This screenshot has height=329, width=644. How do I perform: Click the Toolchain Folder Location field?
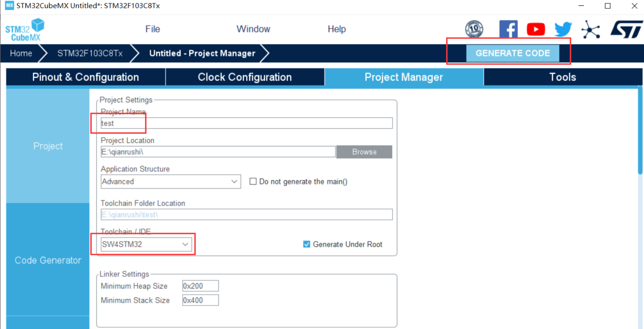click(x=247, y=214)
